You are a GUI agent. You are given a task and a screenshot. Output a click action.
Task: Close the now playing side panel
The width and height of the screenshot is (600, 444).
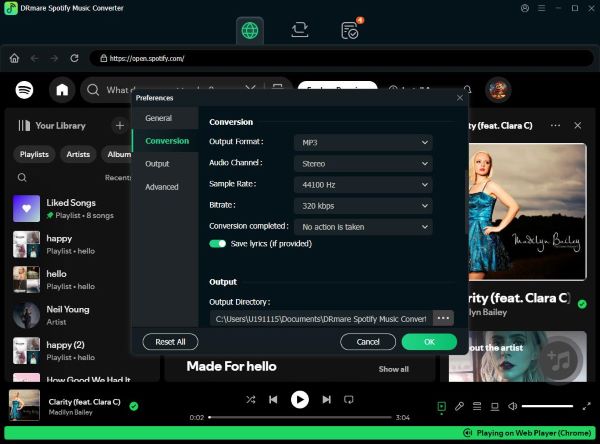pyautogui.click(x=577, y=126)
